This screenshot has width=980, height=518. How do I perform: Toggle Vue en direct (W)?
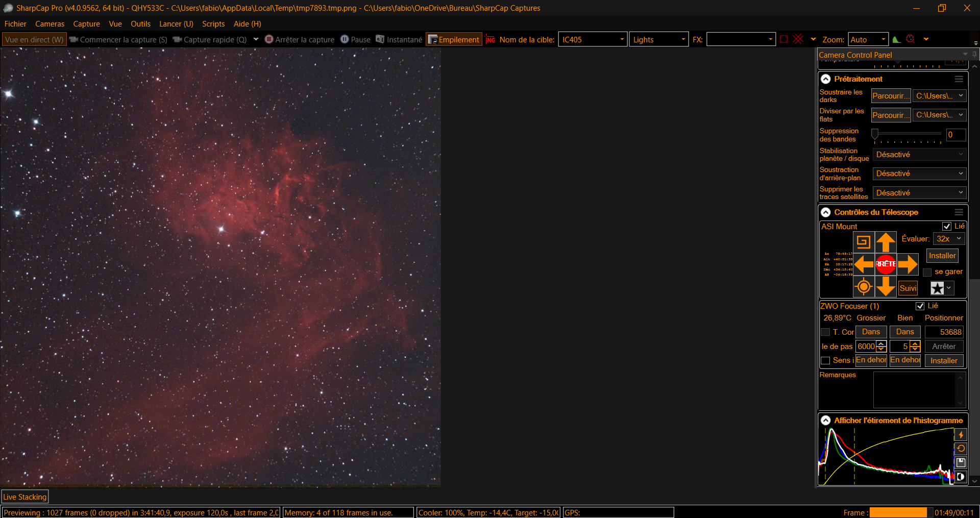(34, 39)
